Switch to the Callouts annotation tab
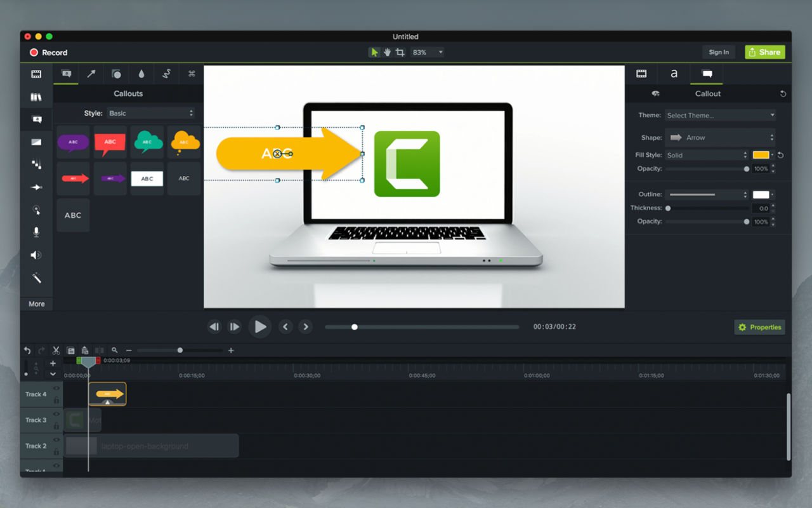Image resolution: width=812 pixels, height=508 pixels. coord(66,74)
